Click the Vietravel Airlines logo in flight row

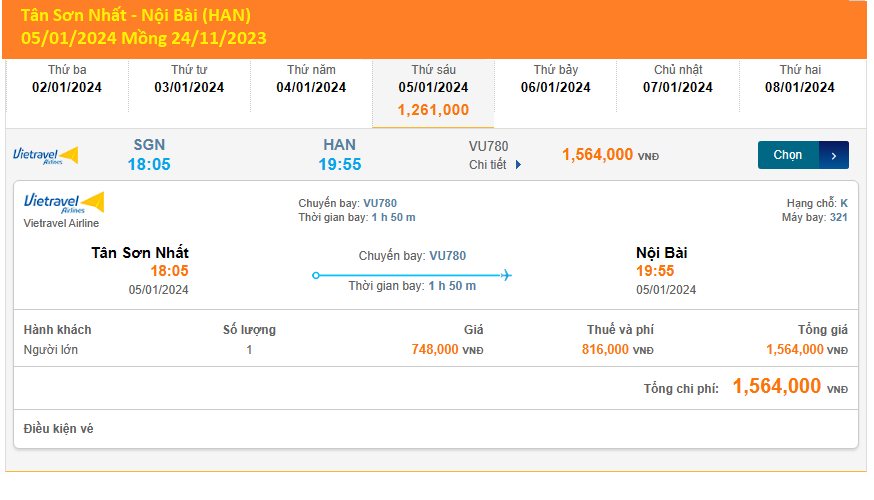coord(45,155)
